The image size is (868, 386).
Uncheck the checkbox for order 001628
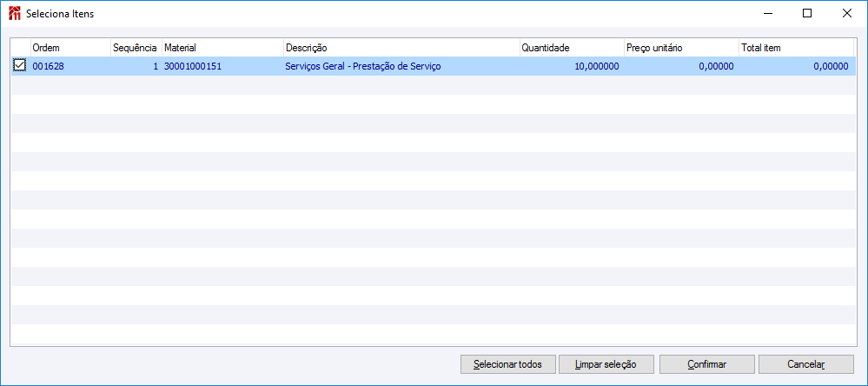(20, 65)
